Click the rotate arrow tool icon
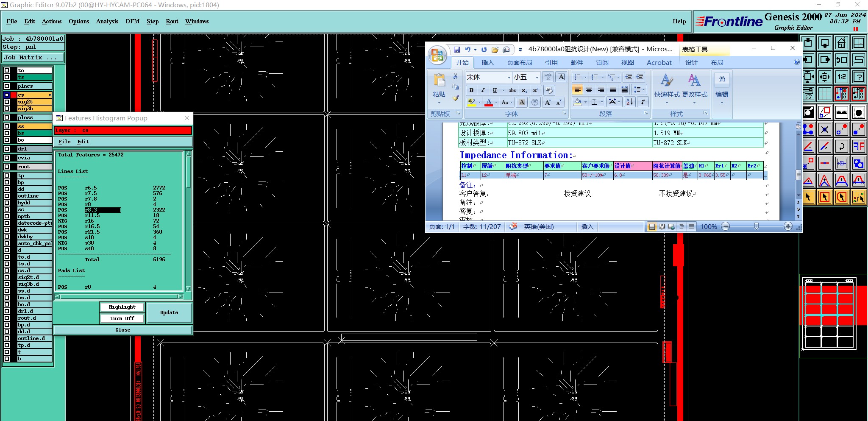Viewport: 868px width, 421px height. point(842,146)
